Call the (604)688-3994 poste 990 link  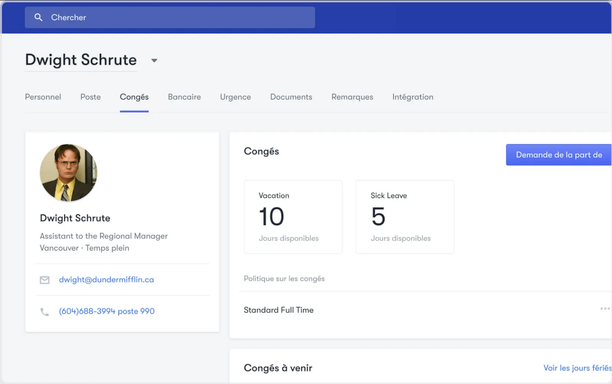pos(107,311)
